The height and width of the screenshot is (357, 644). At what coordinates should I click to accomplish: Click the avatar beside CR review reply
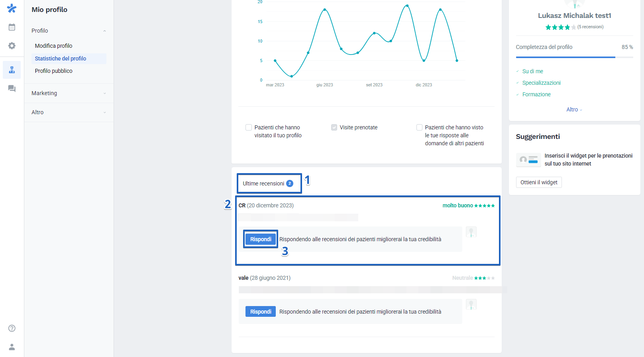[471, 232]
